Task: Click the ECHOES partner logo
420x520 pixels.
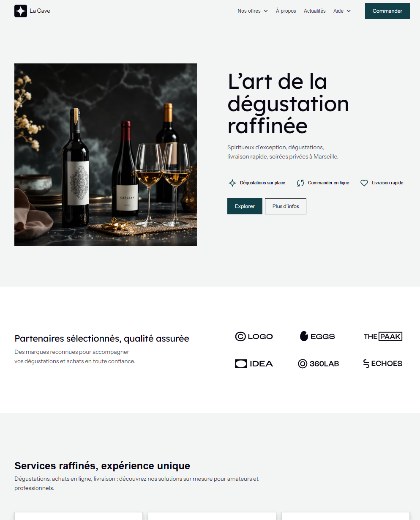Action: 383,364
